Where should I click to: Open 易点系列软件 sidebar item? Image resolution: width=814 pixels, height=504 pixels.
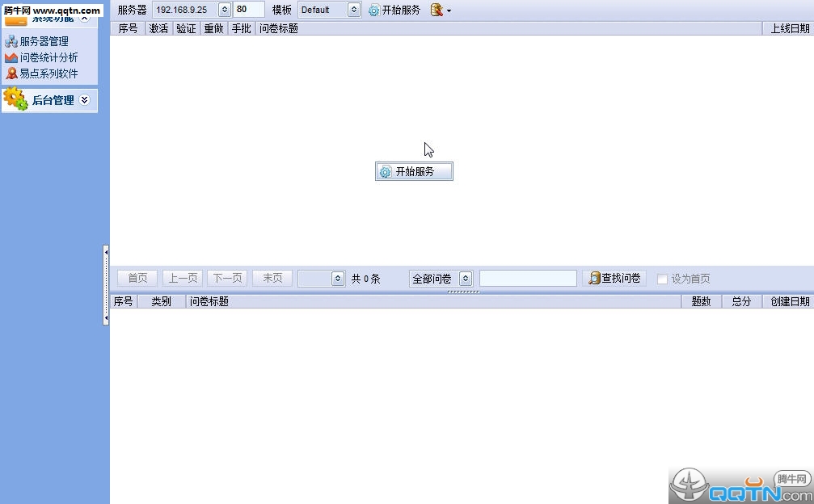[x=41, y=73]
